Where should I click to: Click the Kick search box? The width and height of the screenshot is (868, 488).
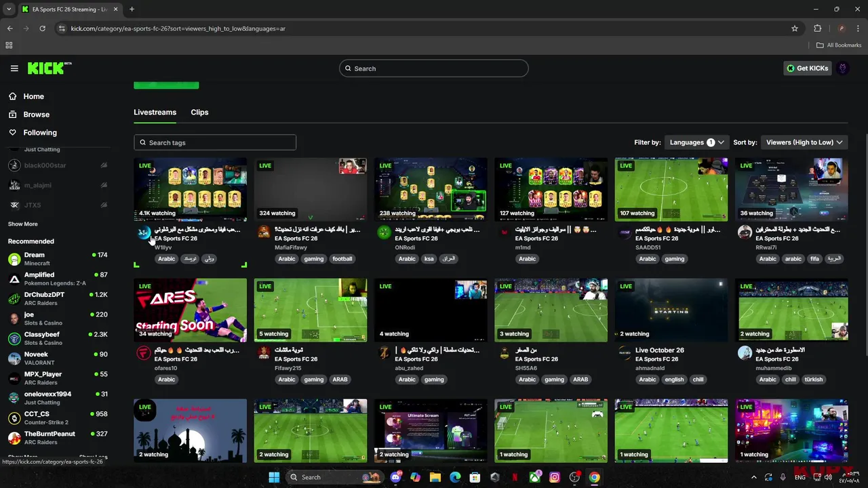tap(434, 68)
